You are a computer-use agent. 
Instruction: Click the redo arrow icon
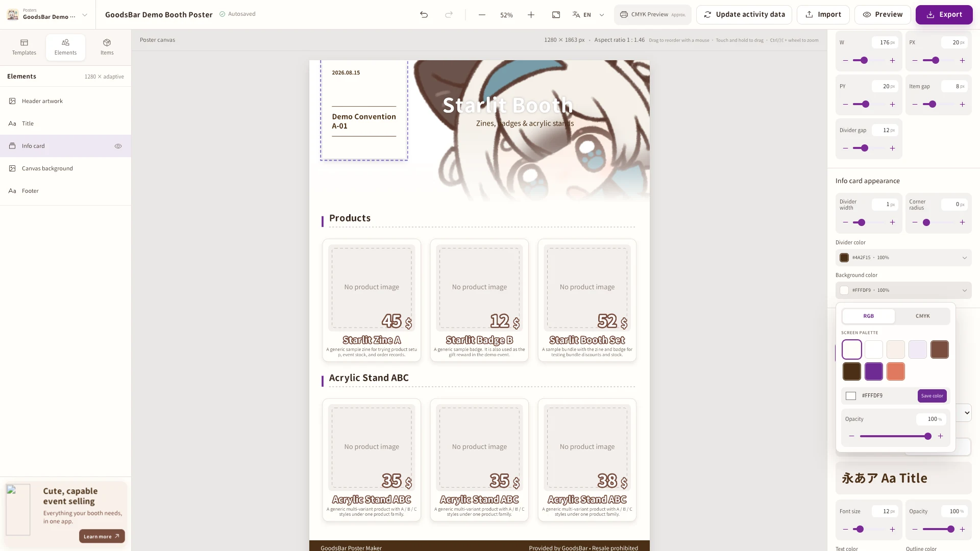click(449, 15)
